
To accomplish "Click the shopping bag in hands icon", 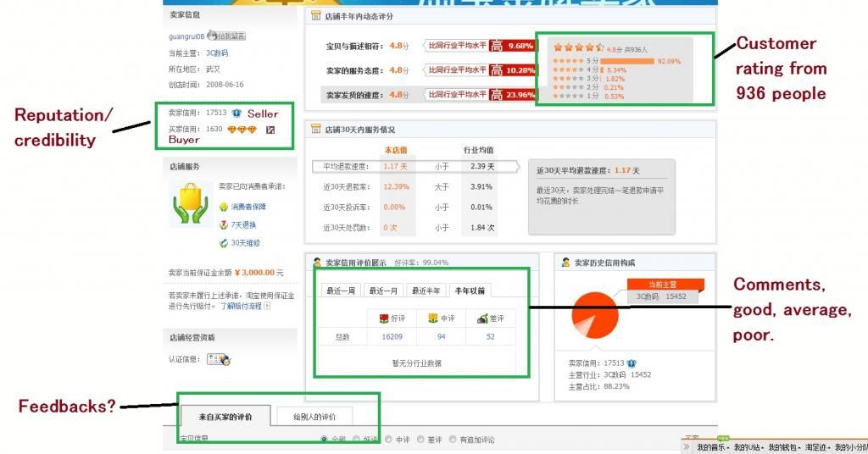I will tap(190, 203).
